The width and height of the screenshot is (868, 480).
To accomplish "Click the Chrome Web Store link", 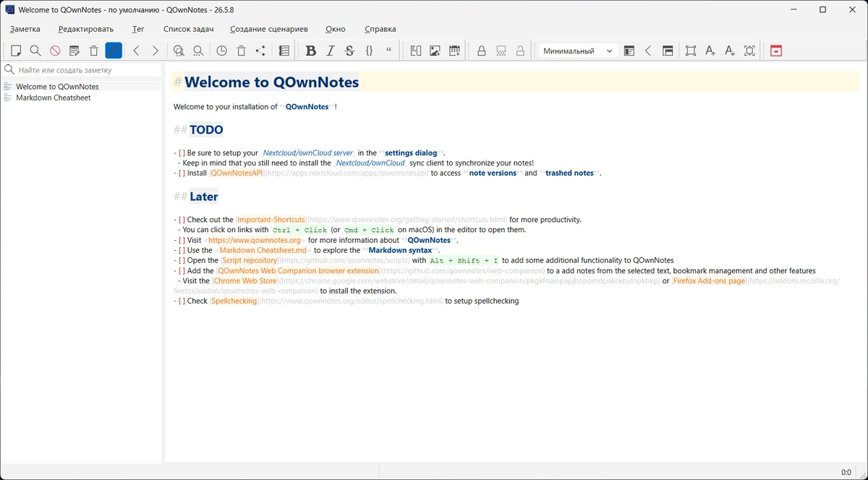I will [x=245, y=280].
